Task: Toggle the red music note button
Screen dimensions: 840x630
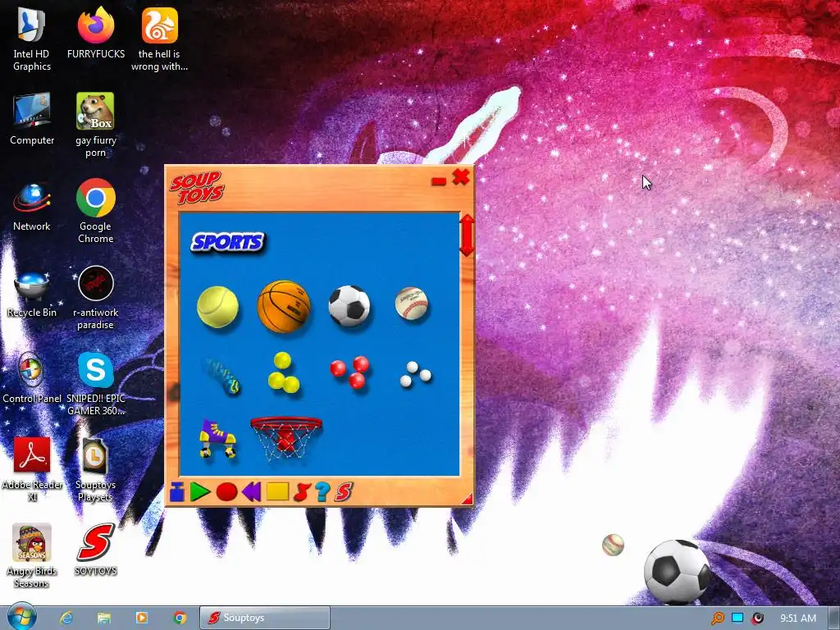Action: [x=302, y=492]
